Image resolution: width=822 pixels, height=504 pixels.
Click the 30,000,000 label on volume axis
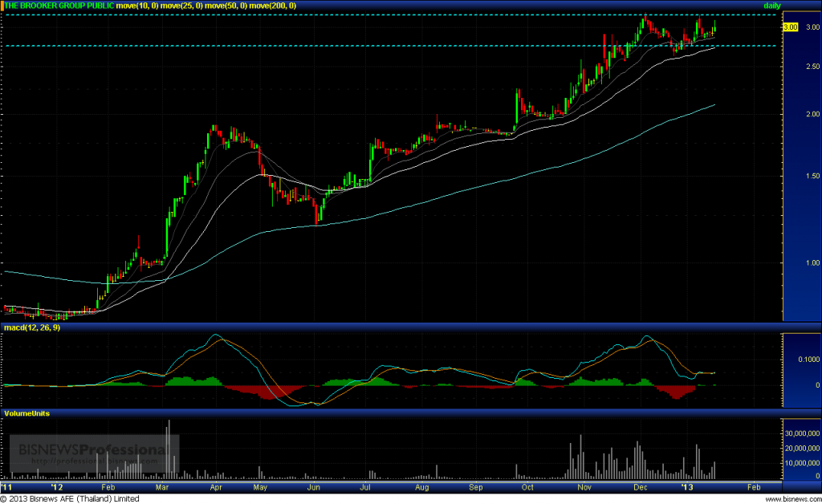point(800,434)
